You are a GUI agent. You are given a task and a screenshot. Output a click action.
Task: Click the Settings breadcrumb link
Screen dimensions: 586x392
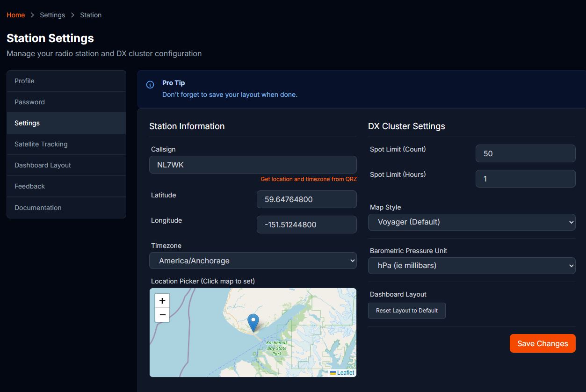coord(52,15)
